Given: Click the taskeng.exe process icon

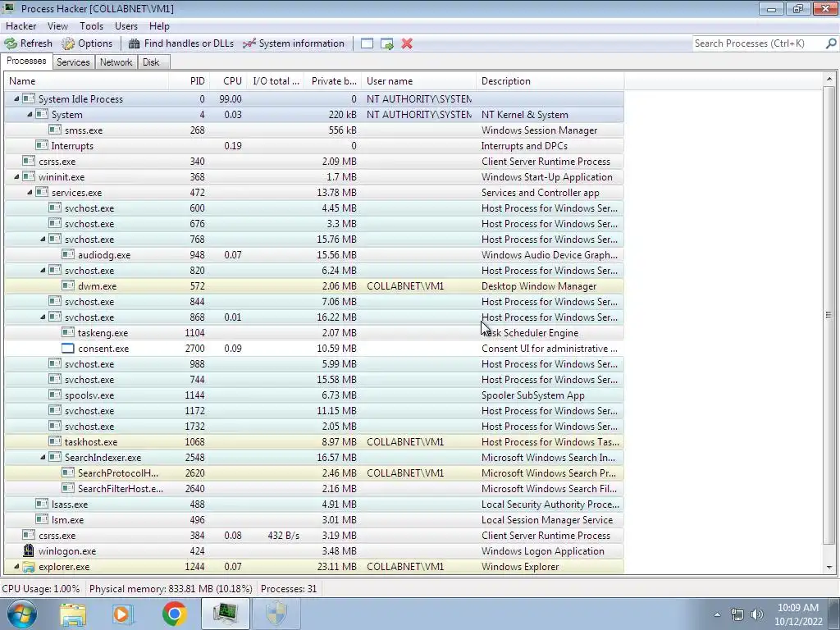Looking at the screenshot, I should coord(67,332).
